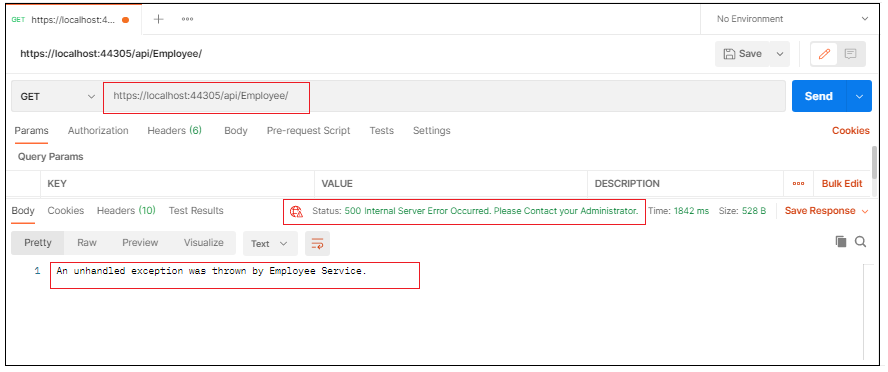Image resolution: width=888 pixels, height=372 pixels.
Task: Click the Bulk Edit link
Action: [842, 183]
